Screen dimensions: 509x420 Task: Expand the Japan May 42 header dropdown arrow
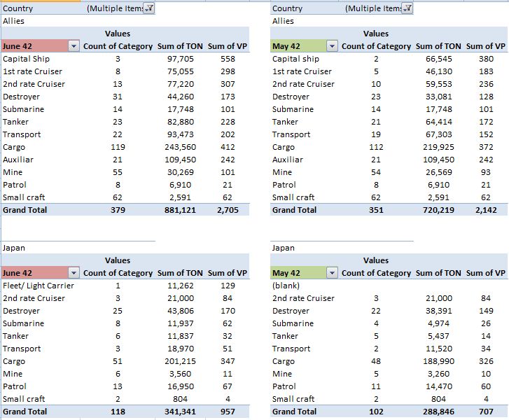coord(332,273)
